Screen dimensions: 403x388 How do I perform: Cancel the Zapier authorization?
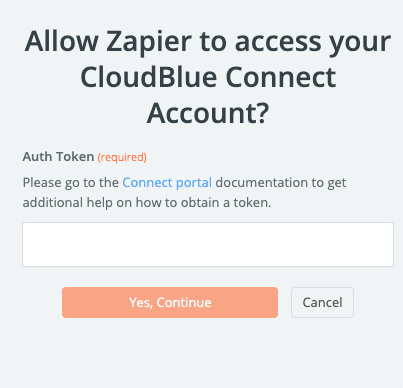(322, 302)
